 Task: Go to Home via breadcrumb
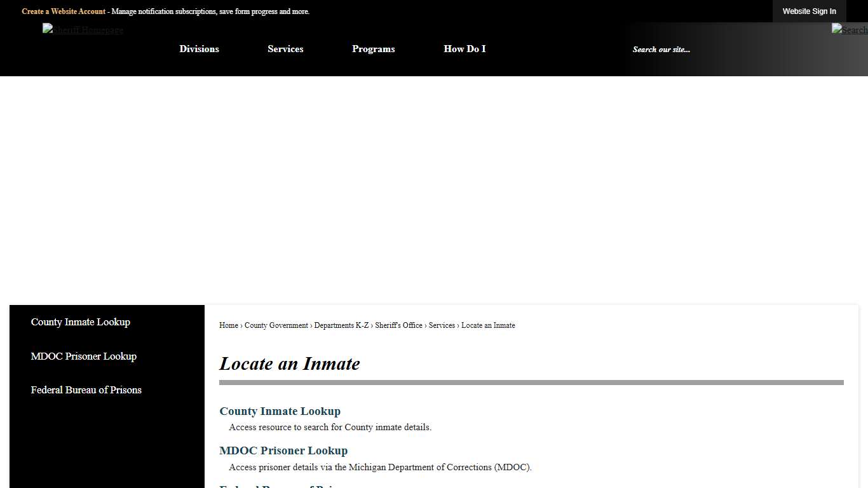pos(228,325)
